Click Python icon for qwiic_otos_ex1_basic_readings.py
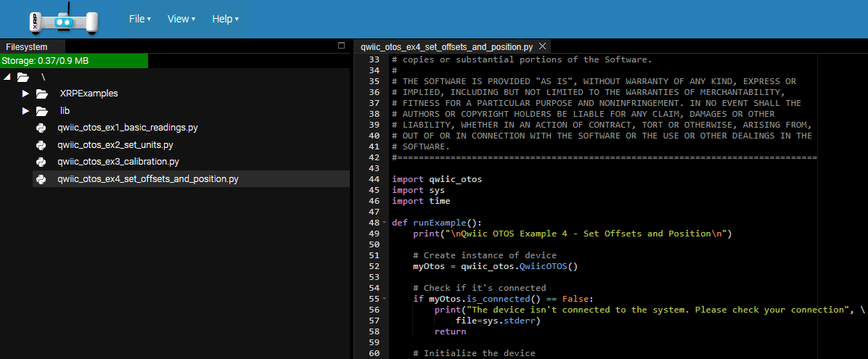The height and width of the screenshot is (359, 868). (41, 128)
